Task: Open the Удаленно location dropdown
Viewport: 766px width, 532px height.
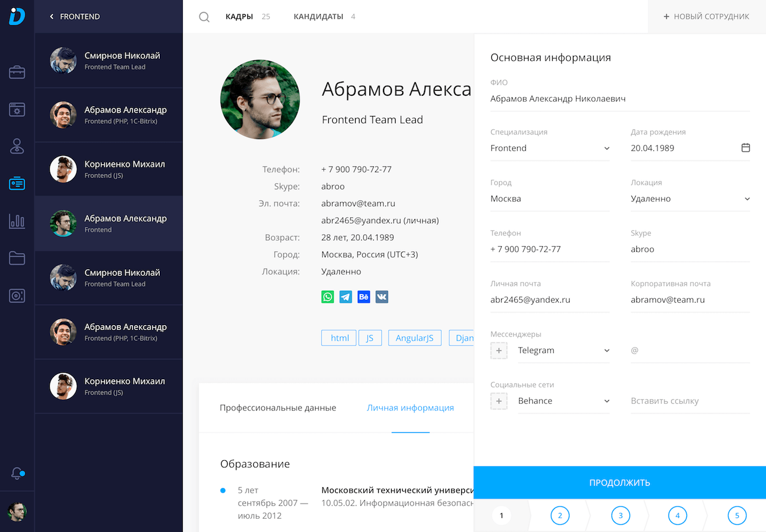Action: (747, 199)
